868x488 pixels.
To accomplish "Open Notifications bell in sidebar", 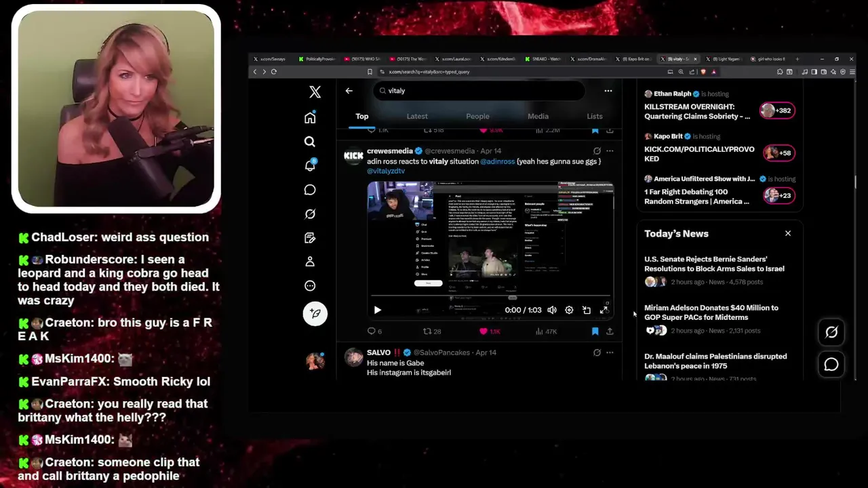I will tap(310, 165).
